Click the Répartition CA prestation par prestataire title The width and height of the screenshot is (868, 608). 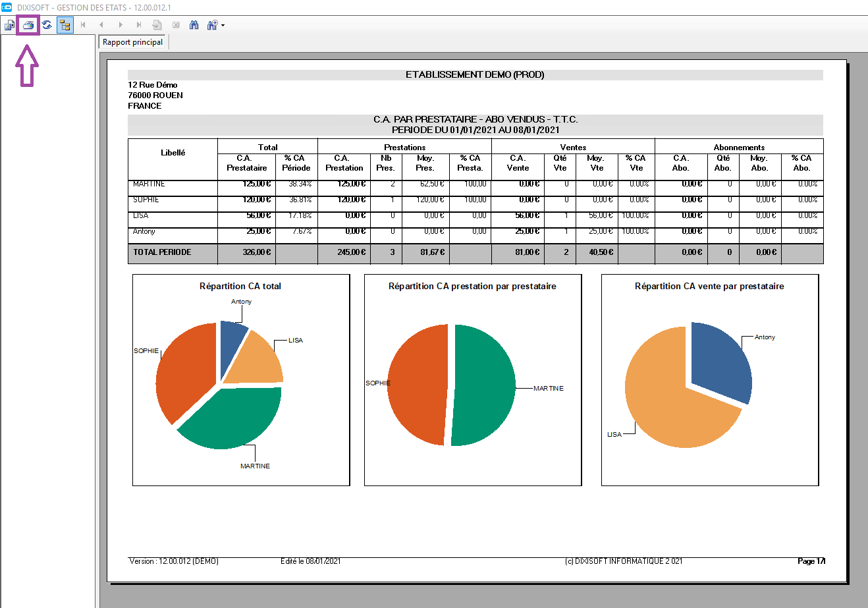pos(472,287)
